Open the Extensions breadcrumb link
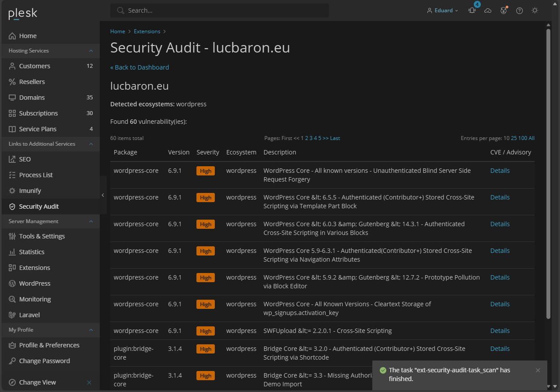This screenshot has width=560, height=392. [x=147, y=31]
